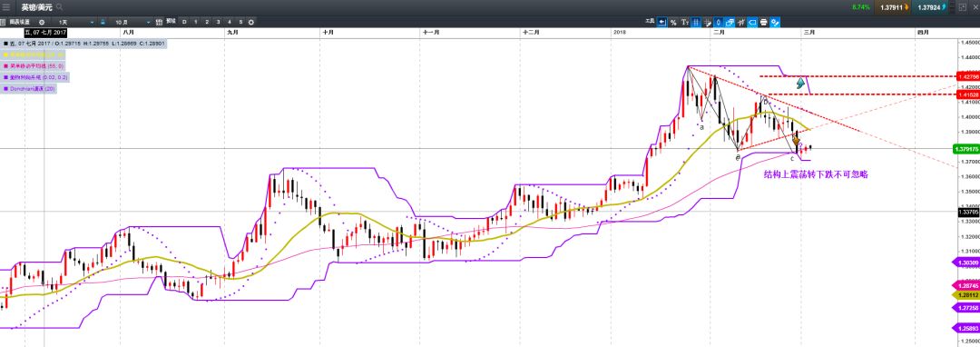Select preset 3
The image size is (980, 347).
(x=218, y=22)
